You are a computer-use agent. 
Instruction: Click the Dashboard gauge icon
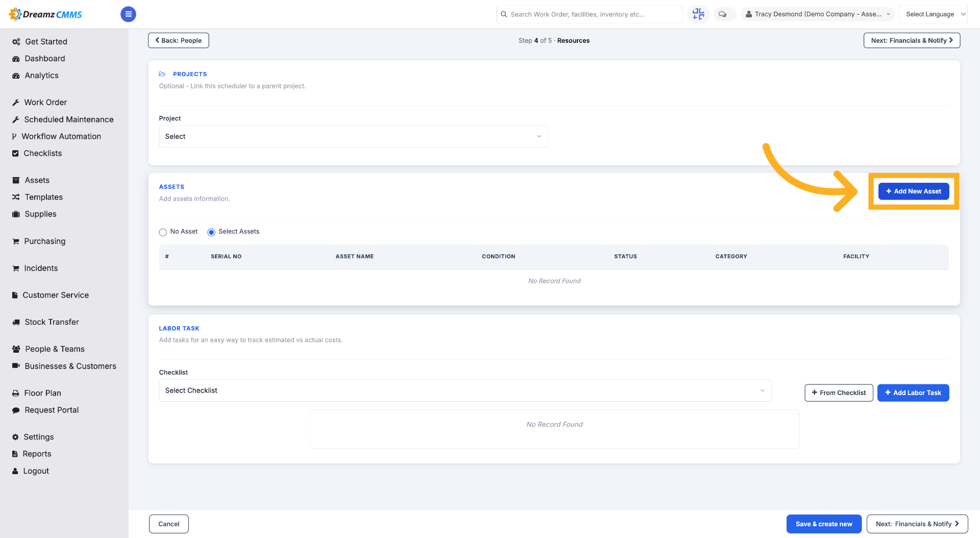[16, 59]
